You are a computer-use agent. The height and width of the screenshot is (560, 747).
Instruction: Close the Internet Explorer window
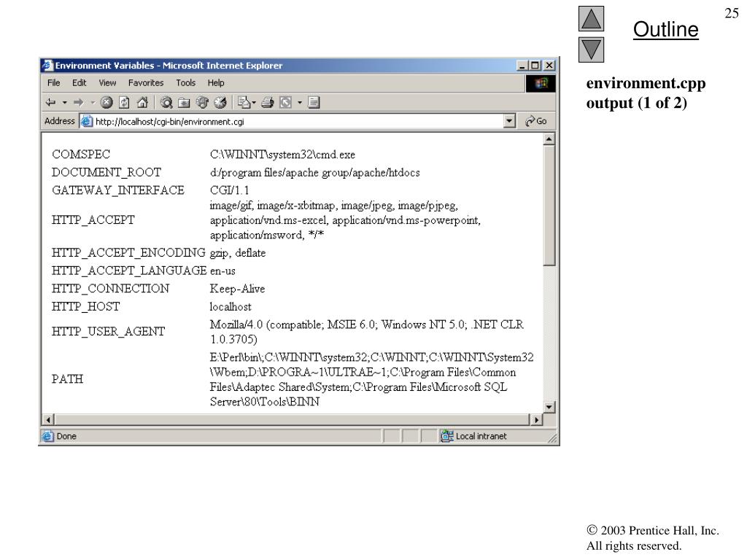tap(549, 65)
